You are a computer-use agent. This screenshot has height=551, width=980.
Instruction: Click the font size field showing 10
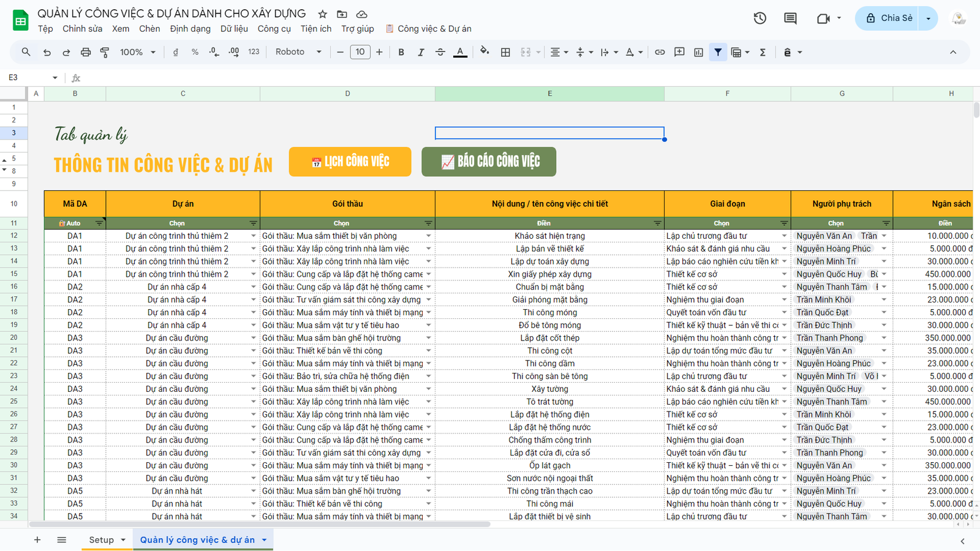tap(360, 53)
